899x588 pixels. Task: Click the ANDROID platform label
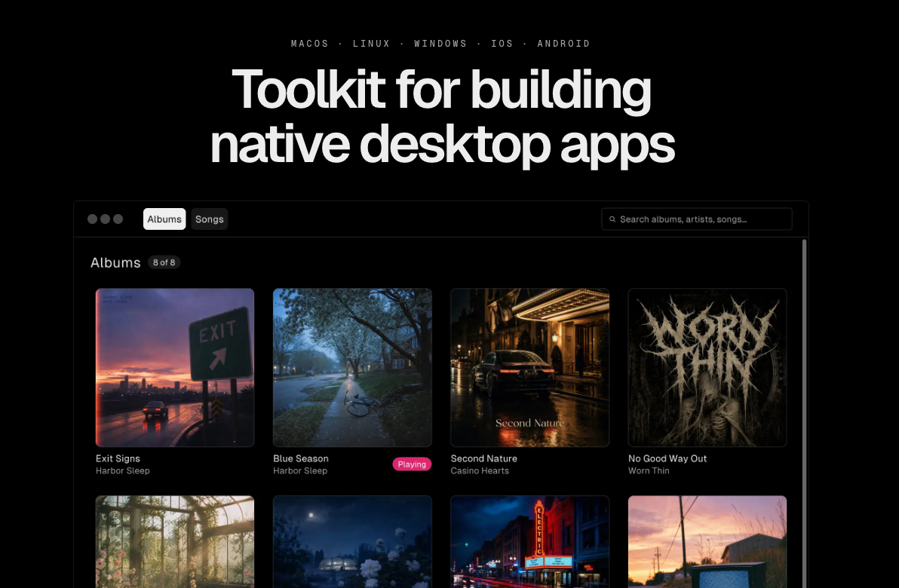click(563, 44)
